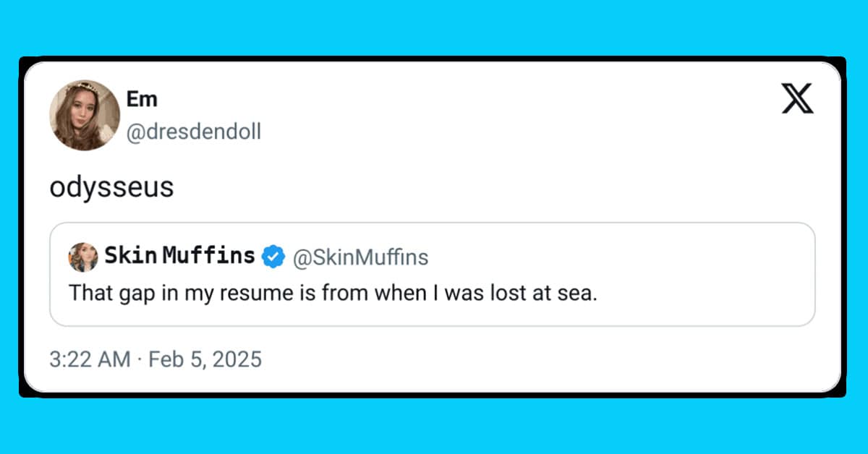Click the Feb 5, 2025 date

click(205, 359)
